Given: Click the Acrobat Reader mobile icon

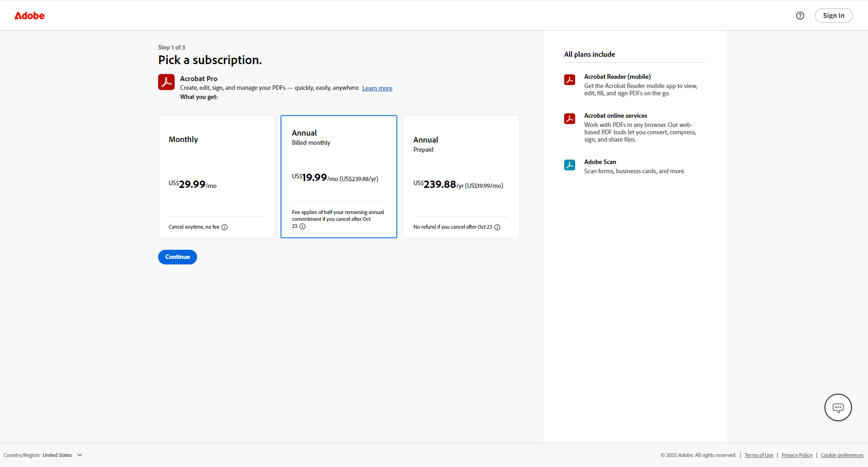Looking at the screenshot, I should point(569,80).
